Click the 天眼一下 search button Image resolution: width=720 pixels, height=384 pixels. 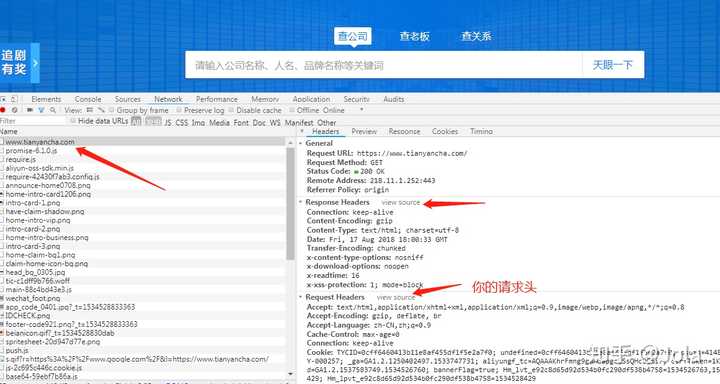click(613, 65)
